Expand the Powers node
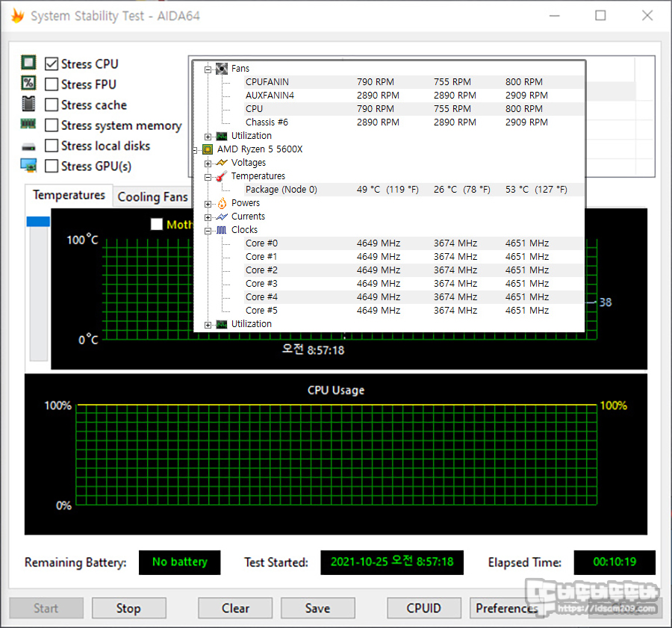The height and width of the screenshot is (628, 672). [208, 204]
